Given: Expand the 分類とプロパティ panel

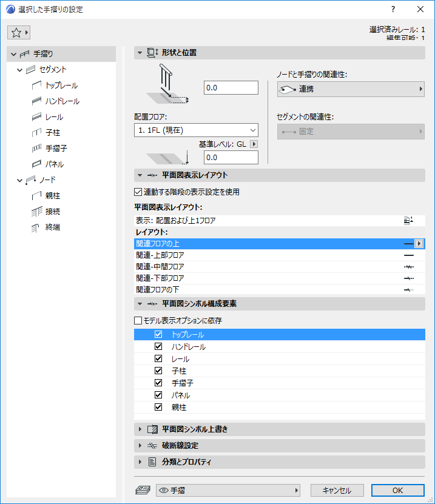Looking at the screenshot, I should (x=140, y=462).
